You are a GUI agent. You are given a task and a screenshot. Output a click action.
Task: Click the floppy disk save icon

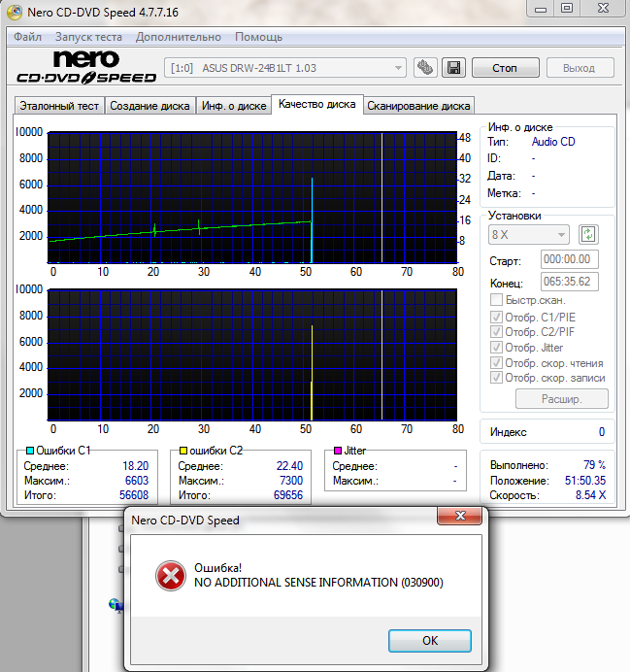(453, 68)
